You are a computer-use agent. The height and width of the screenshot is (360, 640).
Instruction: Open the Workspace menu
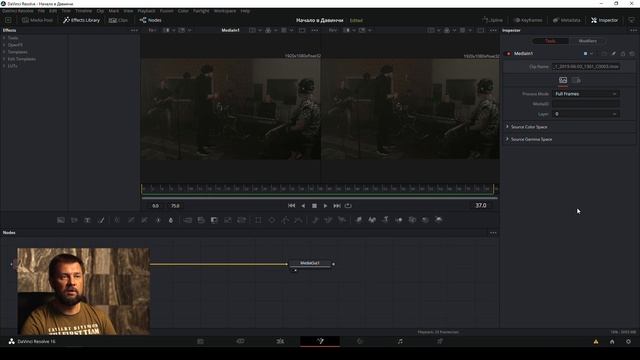(x=225, y=11)
